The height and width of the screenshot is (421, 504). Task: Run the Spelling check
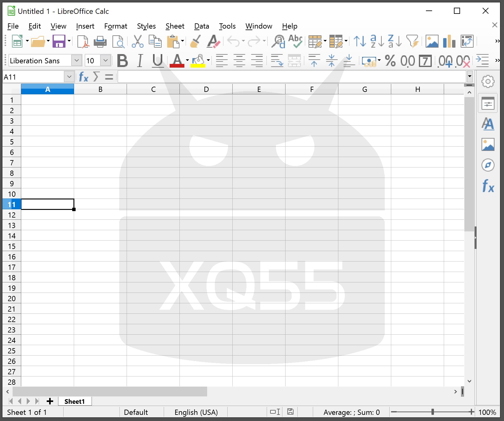click(296, 41)
